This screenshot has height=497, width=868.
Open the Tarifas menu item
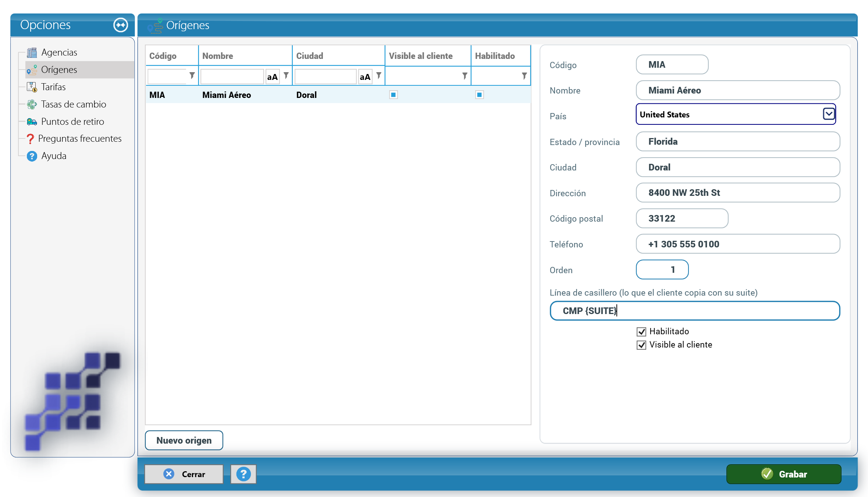coord(53,87)
